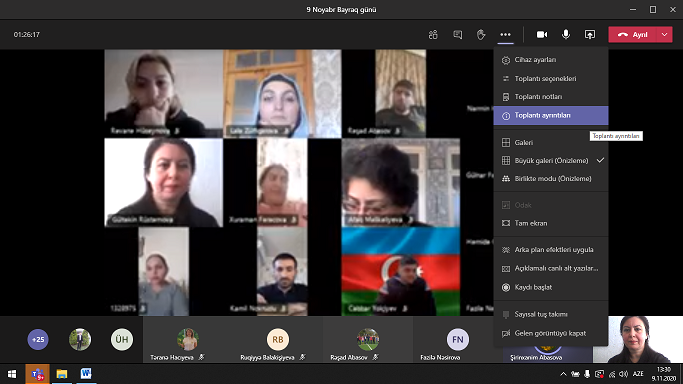Start recording with Kaydı başlat
This screenshot has width=683, height=384.
pos(551,287)
